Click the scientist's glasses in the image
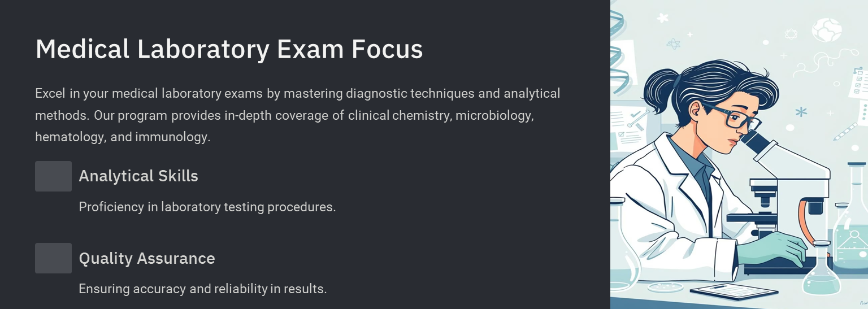 pos(732,117)
